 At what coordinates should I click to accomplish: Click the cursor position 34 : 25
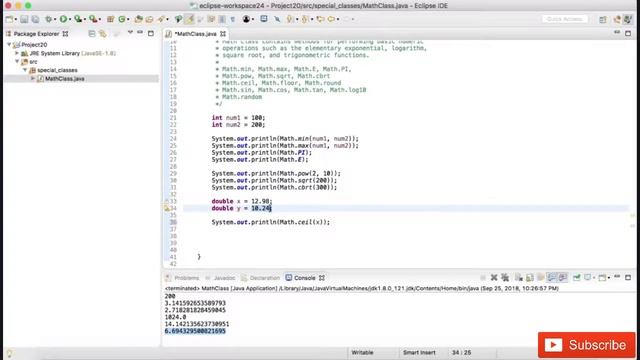pos(461,352)
